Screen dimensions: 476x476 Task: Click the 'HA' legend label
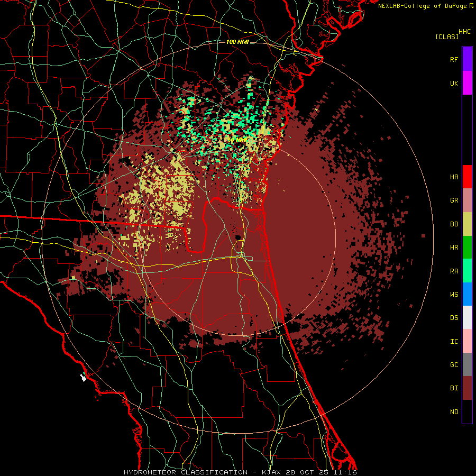tap(454, 177)
